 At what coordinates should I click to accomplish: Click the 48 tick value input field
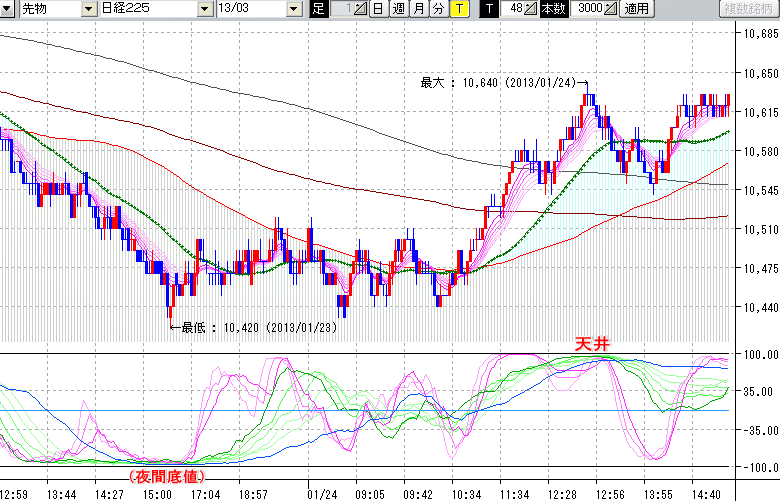[513, 9]
